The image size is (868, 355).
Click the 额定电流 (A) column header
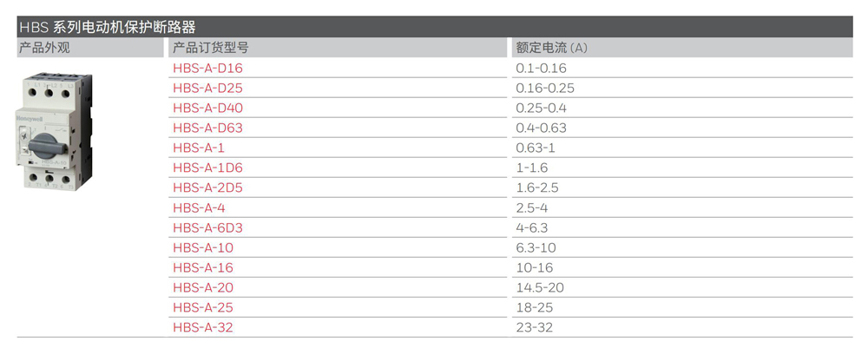click(x=551, y=48)
